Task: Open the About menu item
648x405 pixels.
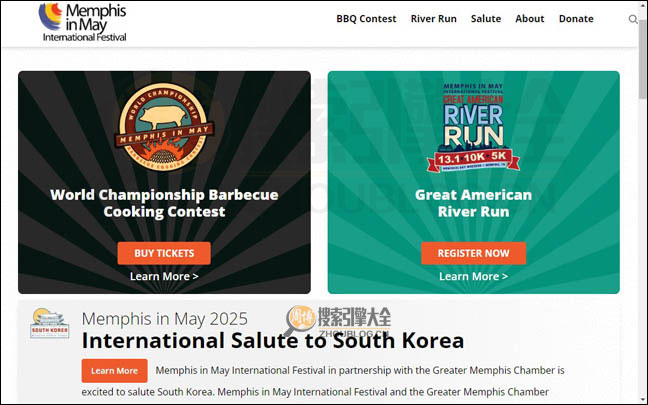Action: point(530,19)
